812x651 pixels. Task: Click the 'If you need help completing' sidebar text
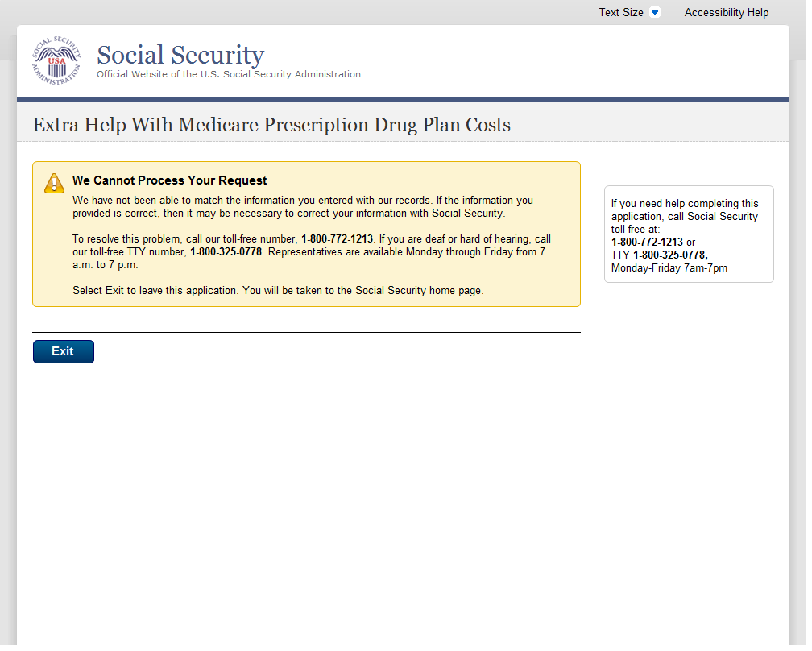tap(685, 204)
